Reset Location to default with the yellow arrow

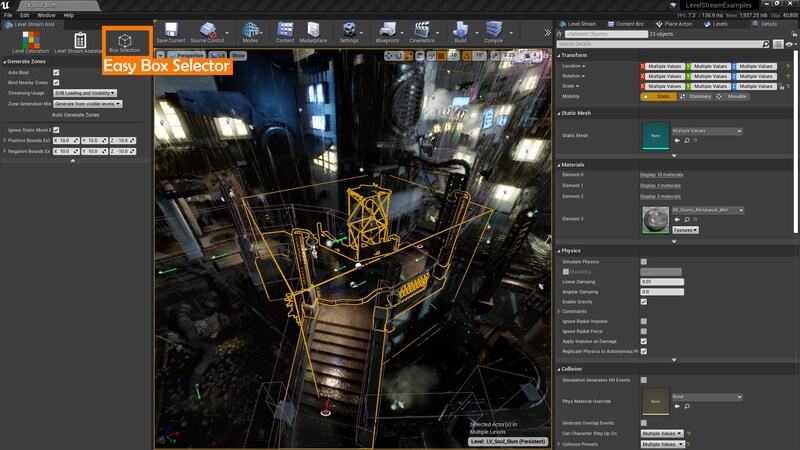[x=788, y=66]
